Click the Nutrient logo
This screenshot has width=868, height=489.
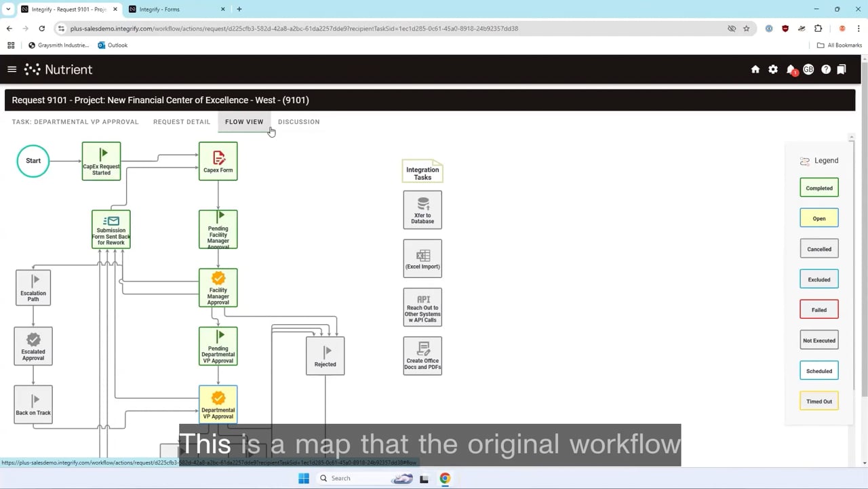[x=58, y=69]
